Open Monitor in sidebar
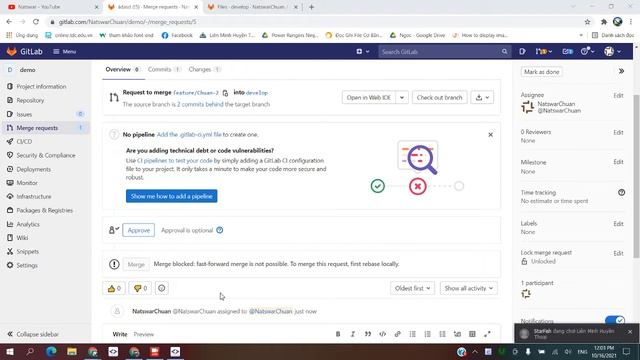Screen dimensions: 640x360 [x=27, y=183]
